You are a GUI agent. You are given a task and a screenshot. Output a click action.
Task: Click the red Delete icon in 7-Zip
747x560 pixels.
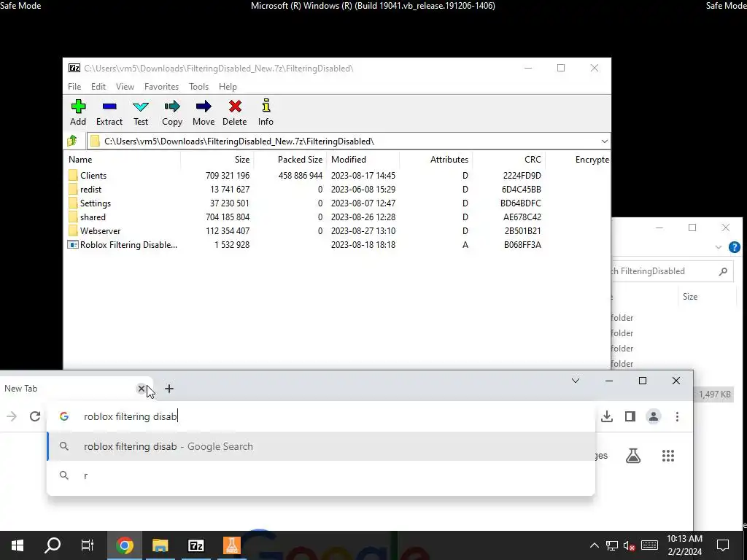click(235, 112)
